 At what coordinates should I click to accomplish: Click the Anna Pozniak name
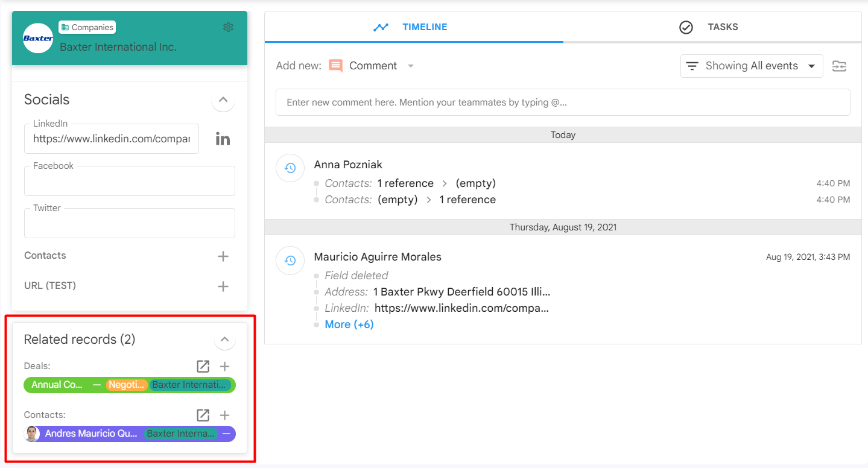[348, 165]
